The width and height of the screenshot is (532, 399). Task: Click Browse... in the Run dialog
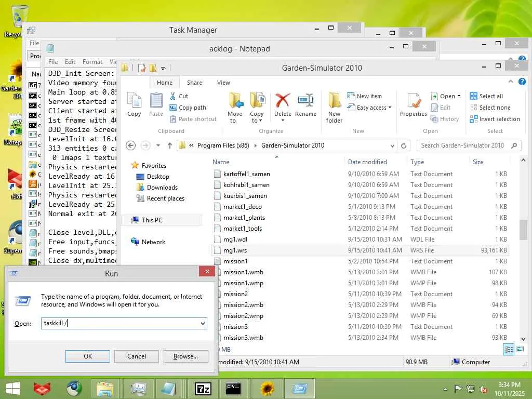[x=185, y=356]
